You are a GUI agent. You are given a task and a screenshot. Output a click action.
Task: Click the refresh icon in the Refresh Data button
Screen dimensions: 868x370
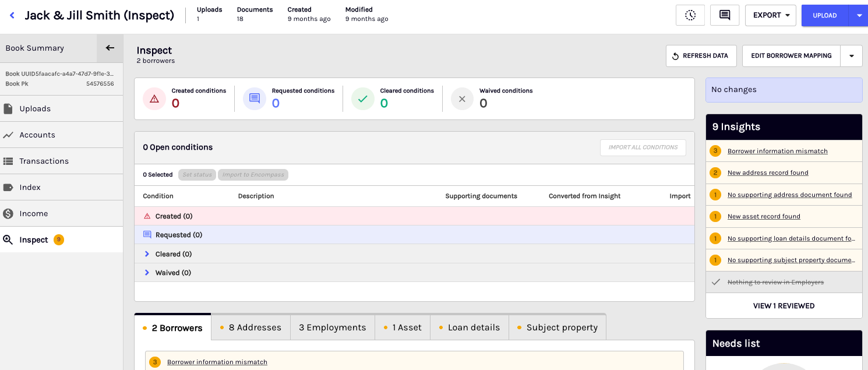pyautogui.click(x=676, y=56)
